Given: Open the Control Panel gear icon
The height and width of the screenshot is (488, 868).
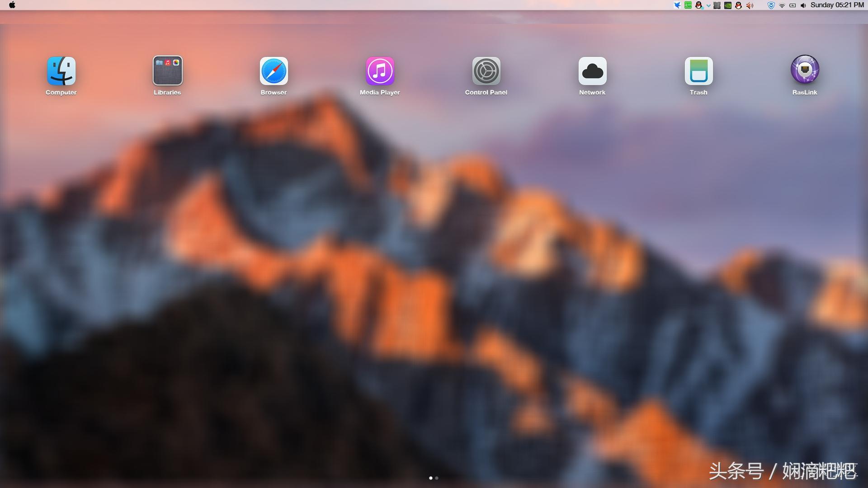Looking at the screenshot, I should pos(486,71).
